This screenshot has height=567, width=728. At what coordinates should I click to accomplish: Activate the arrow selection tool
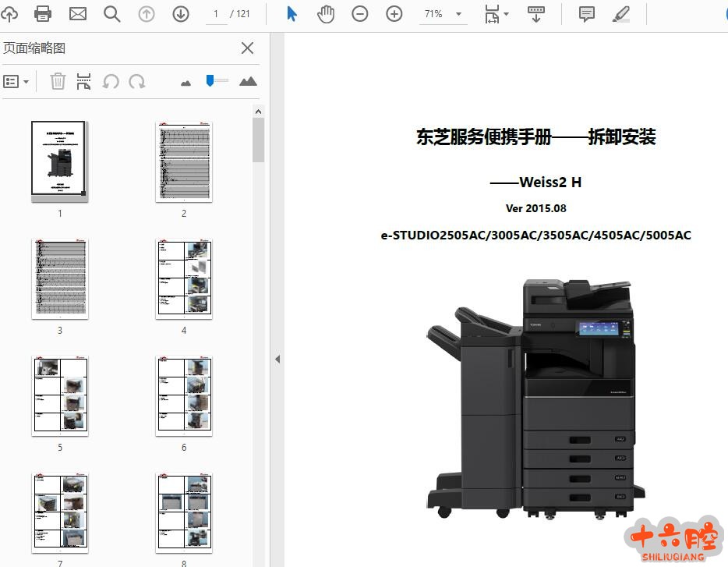point(292,14)
